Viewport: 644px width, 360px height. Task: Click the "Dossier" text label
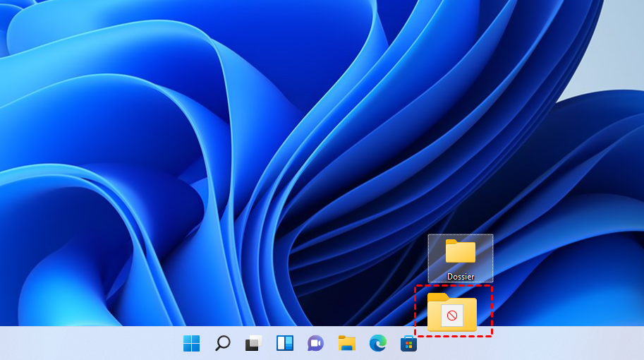pyautogui.click(x=460, y=277)
